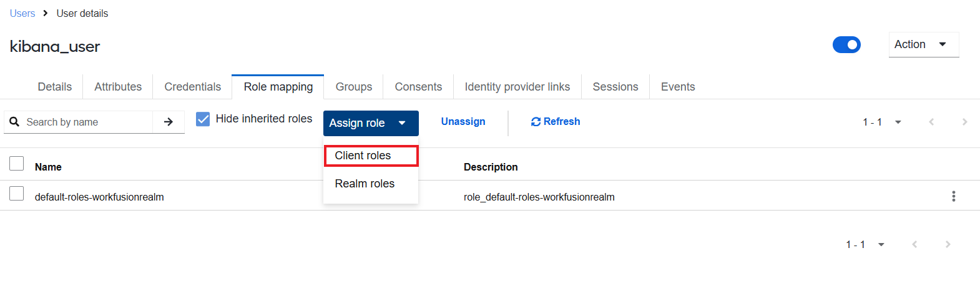The height and width of the screenshot is (288, 980).
Task: Click the magnifier search icon
Action: coord(15,122)
